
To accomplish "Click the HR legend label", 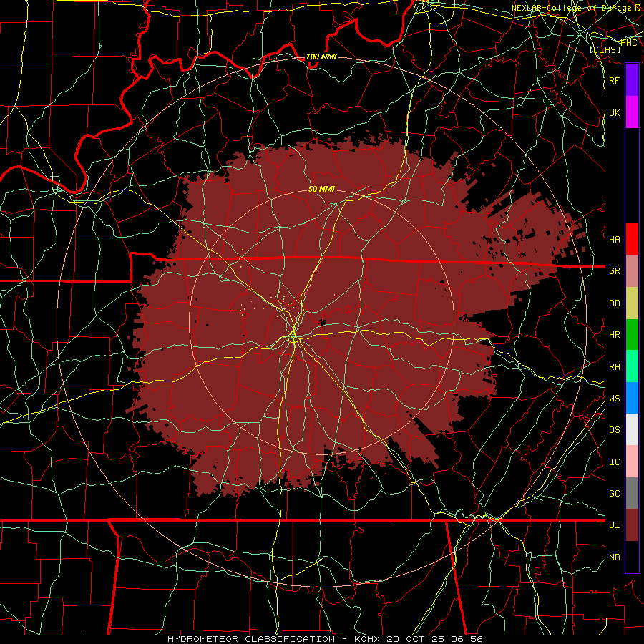I will click(614, 335).
